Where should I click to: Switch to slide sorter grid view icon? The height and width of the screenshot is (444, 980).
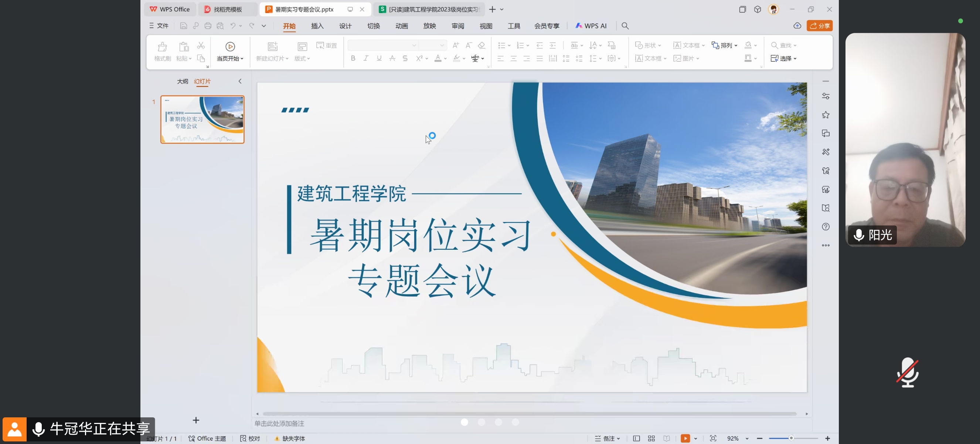[651, 438]
